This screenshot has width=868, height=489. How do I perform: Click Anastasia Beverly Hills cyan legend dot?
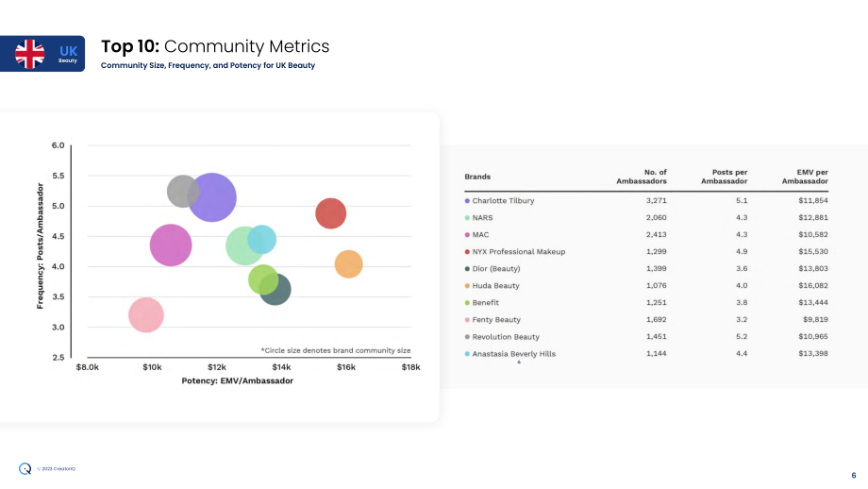pos(467,354)
